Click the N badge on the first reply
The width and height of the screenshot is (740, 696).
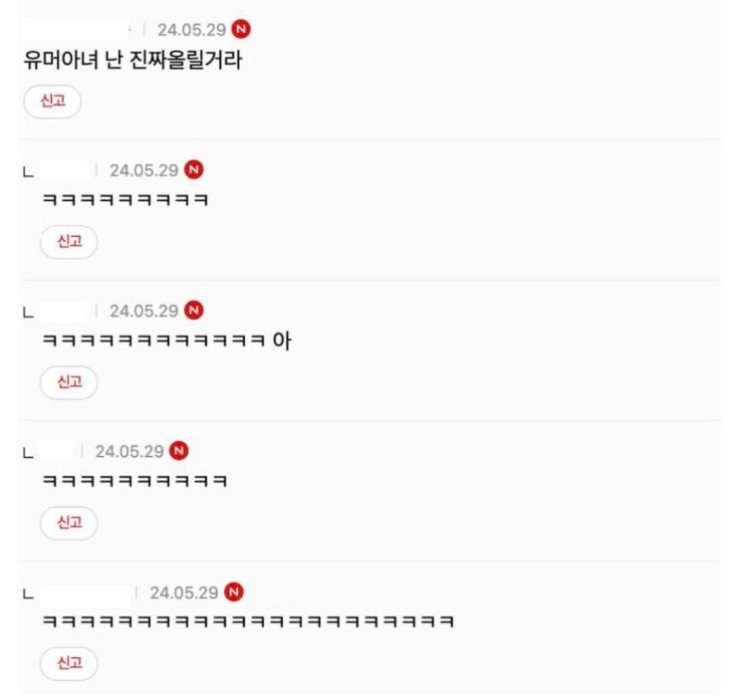[193, 169]
